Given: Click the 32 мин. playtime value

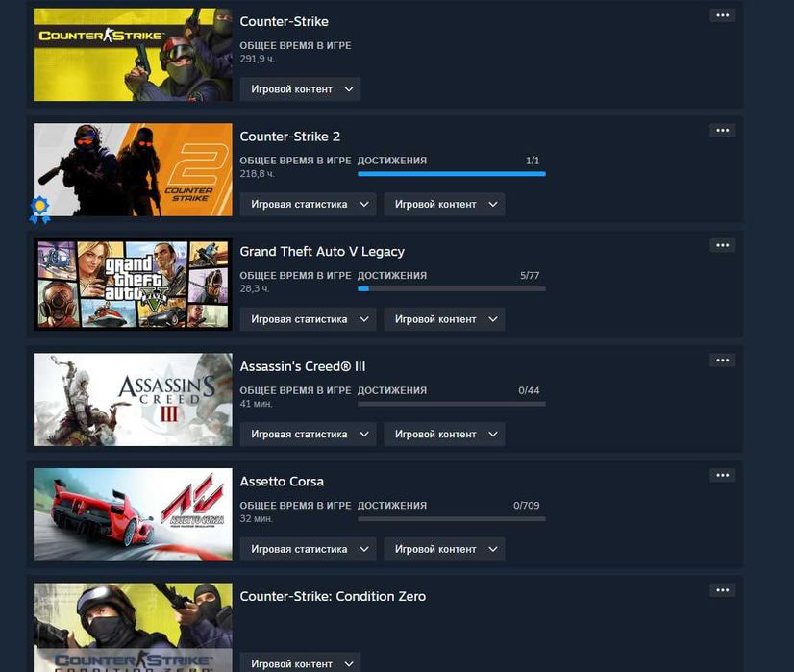Looking at the screenshot, I should tap(257, 518).
